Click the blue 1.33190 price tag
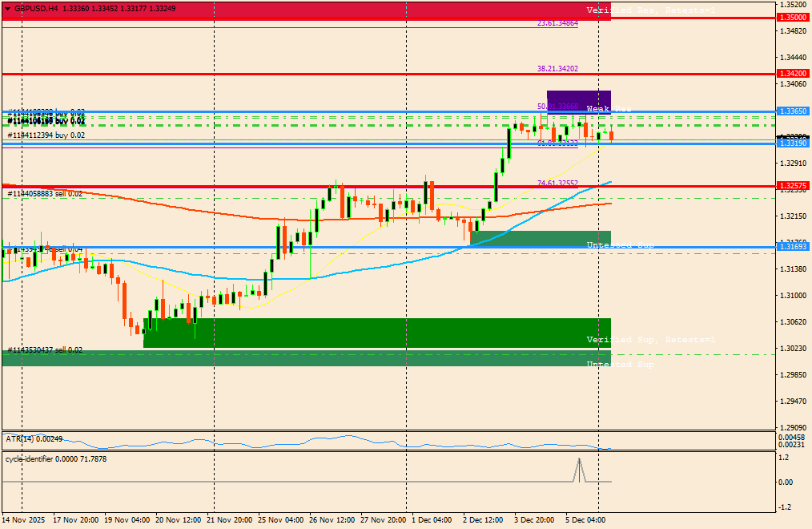The width and height of the screenshot is (812, 529). click(793, 143)
